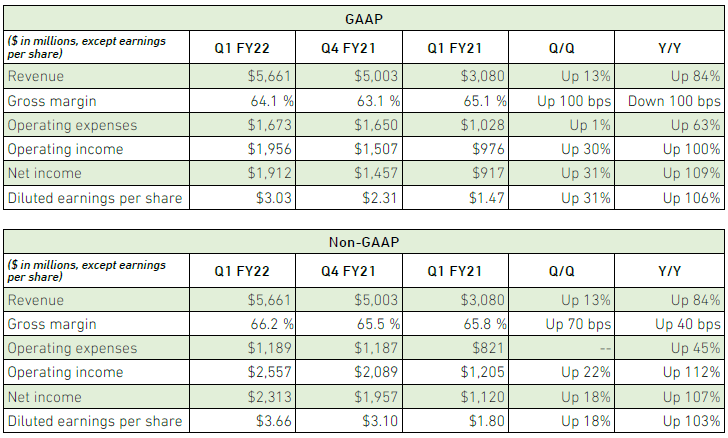Select the GAAP Q1 FY22 column header
The image size is (728, 438).
pyautogui.click(x=241, y=47)
